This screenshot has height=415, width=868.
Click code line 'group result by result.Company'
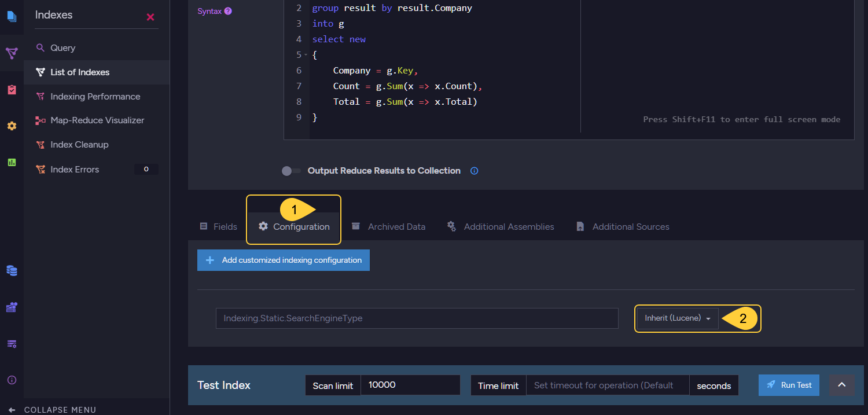click(x=392, y=8)
